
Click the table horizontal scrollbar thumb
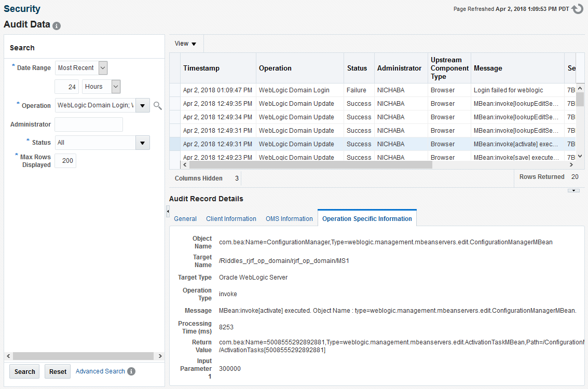point(310,165)
